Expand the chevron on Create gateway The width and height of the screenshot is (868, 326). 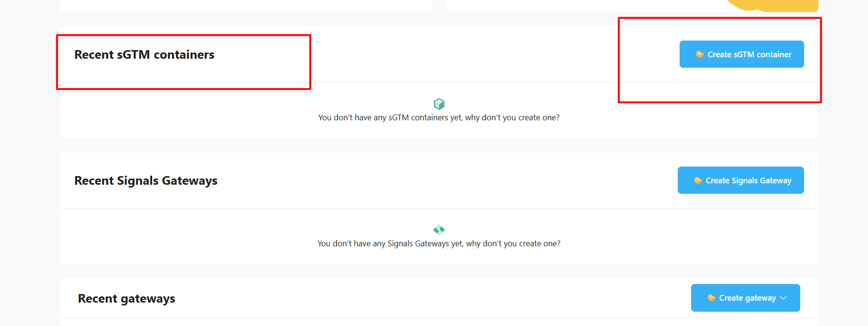783,298
